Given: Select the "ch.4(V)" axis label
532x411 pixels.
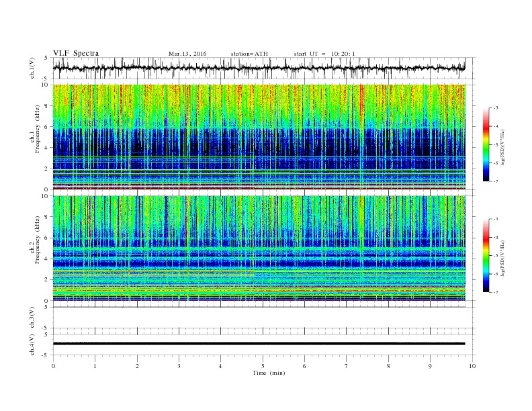Looking at the screenshot, I should click(32, 345).
